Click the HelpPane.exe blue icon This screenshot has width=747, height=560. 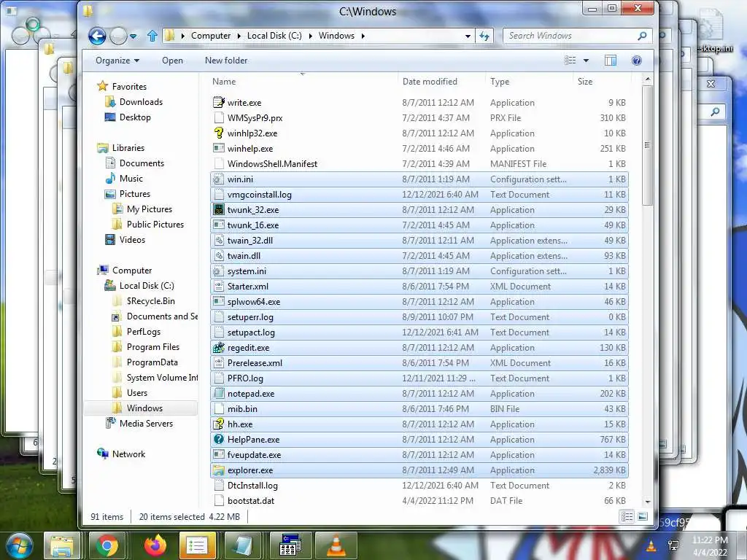point(219,440)
